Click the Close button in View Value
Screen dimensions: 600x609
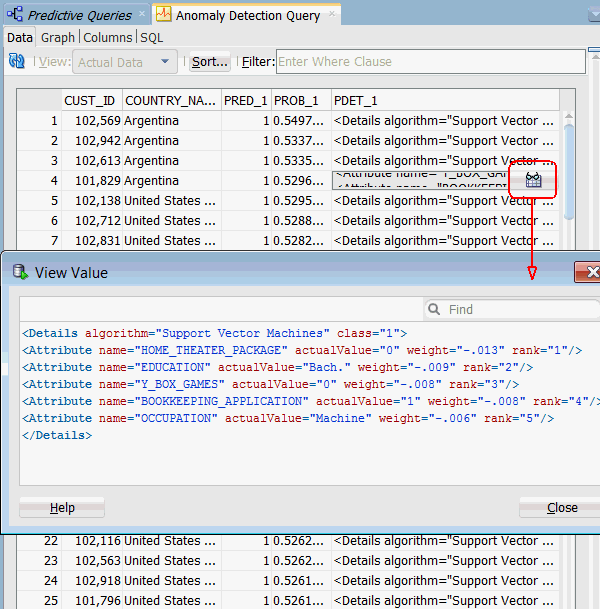[562, 508]
